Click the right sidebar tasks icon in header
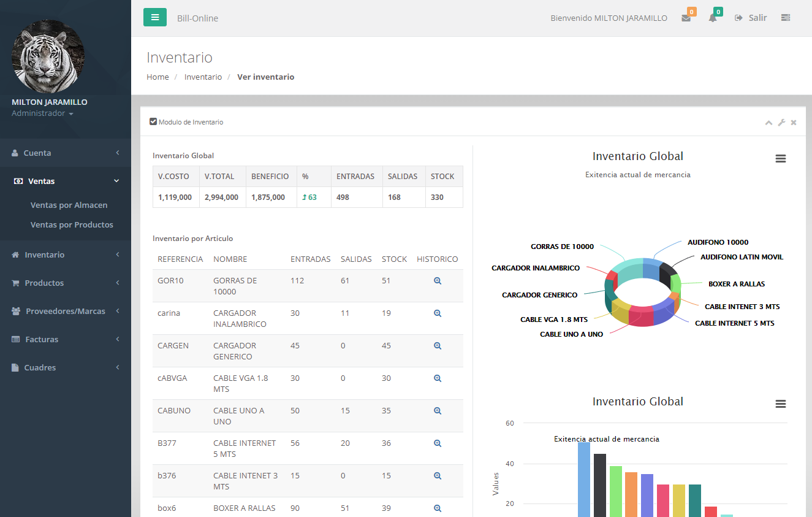 pos(785,18)
